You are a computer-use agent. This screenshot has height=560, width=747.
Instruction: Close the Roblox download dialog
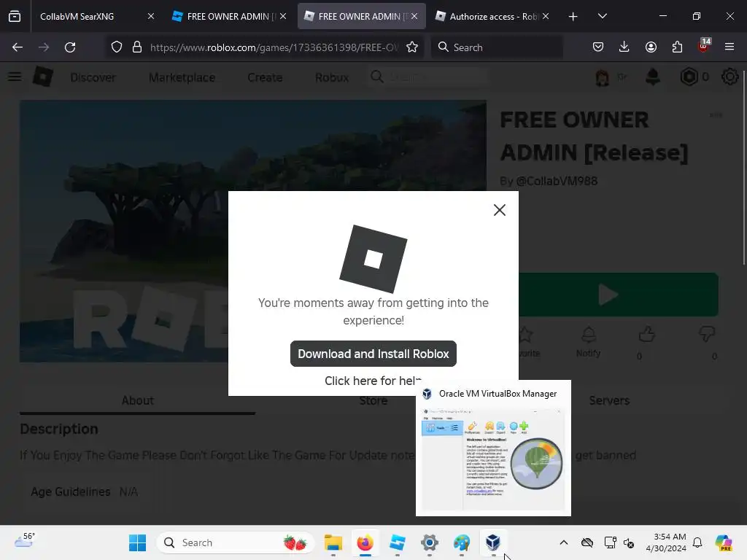tap(499, 210)
